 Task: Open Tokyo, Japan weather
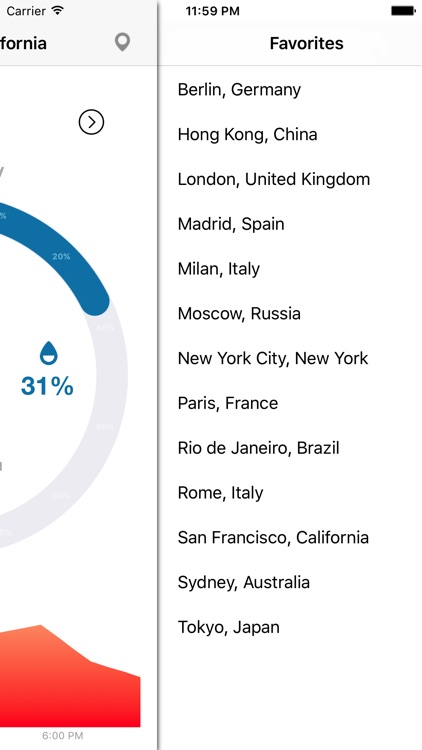pyautogui.click(x=290, y=627)
